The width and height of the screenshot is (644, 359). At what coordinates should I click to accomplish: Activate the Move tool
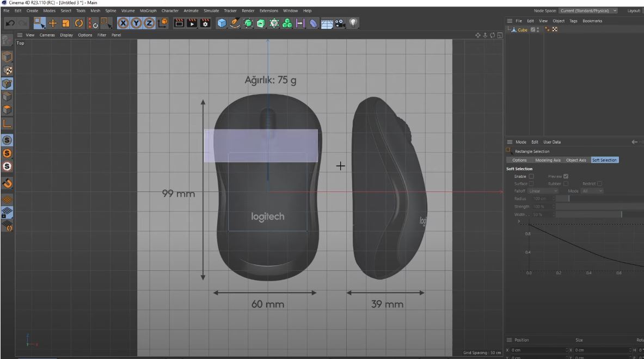pyautogui.click(x=53, y=23)
